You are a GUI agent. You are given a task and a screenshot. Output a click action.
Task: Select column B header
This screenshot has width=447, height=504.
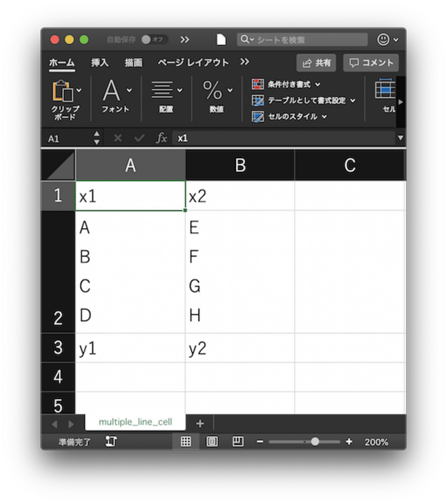(x=240, y=165)
